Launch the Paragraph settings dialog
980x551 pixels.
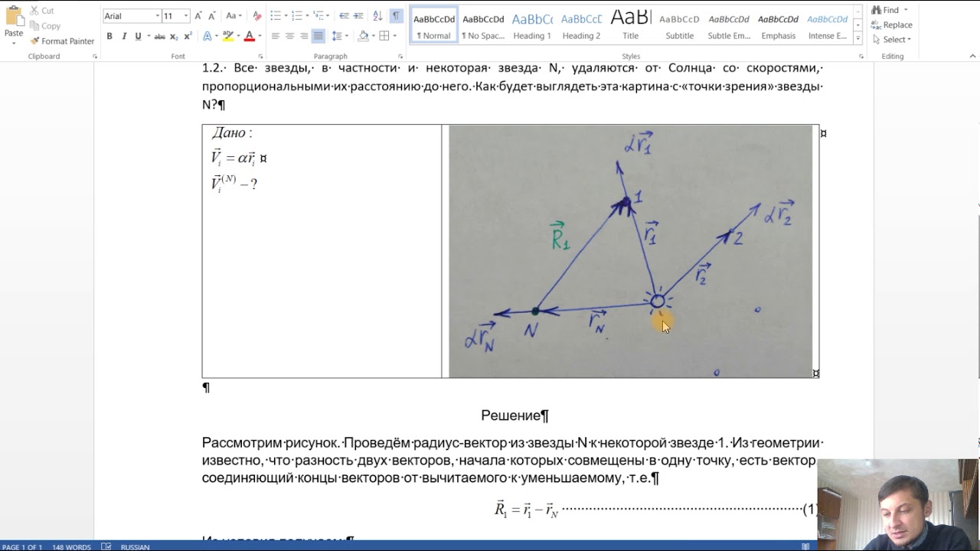click(400, 57)
